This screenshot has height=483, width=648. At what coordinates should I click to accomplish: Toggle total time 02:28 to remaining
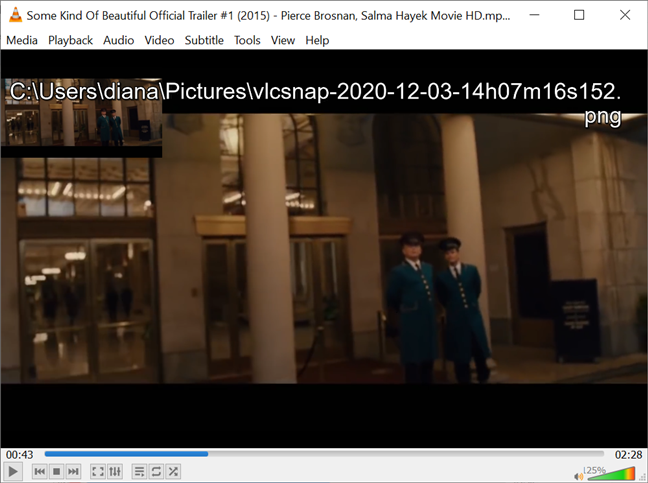pos(628,455)
